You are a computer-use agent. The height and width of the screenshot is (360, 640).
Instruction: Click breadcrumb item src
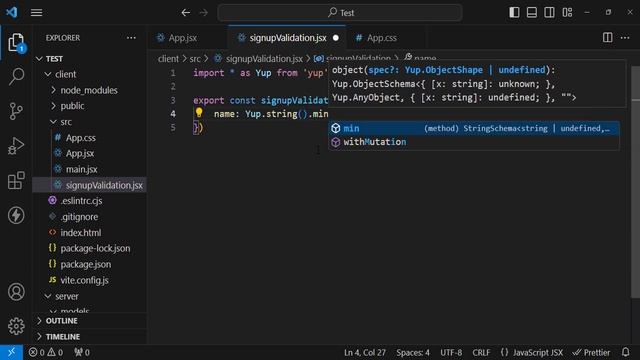[195, 59]
